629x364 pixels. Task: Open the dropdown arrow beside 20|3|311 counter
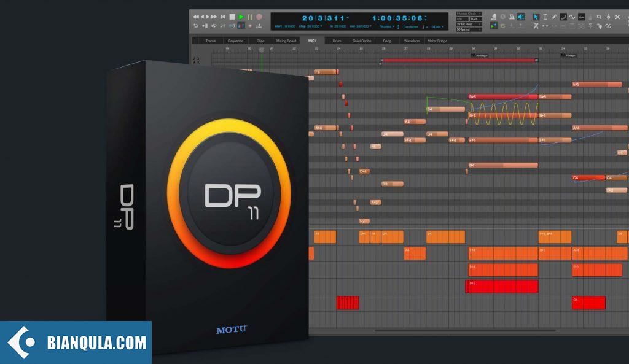pos(348,18)
